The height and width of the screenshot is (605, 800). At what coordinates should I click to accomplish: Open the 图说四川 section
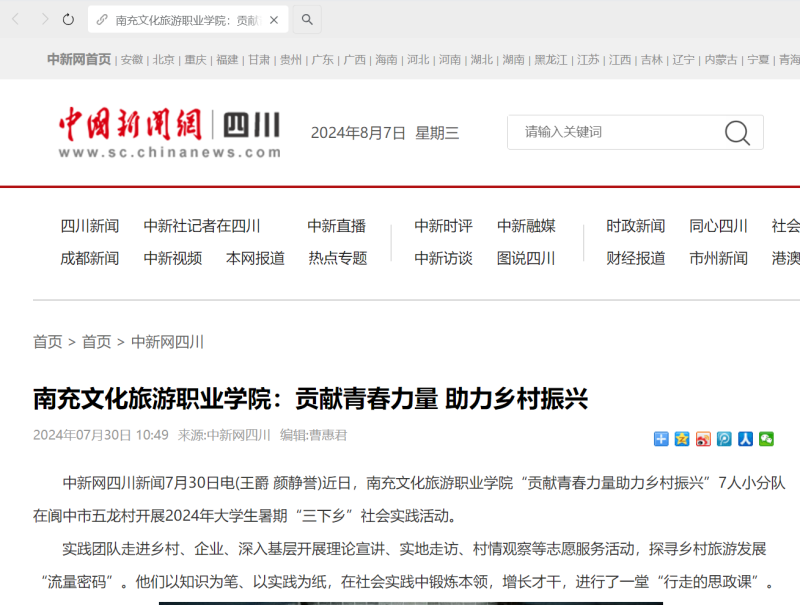[x=527, y=259]
